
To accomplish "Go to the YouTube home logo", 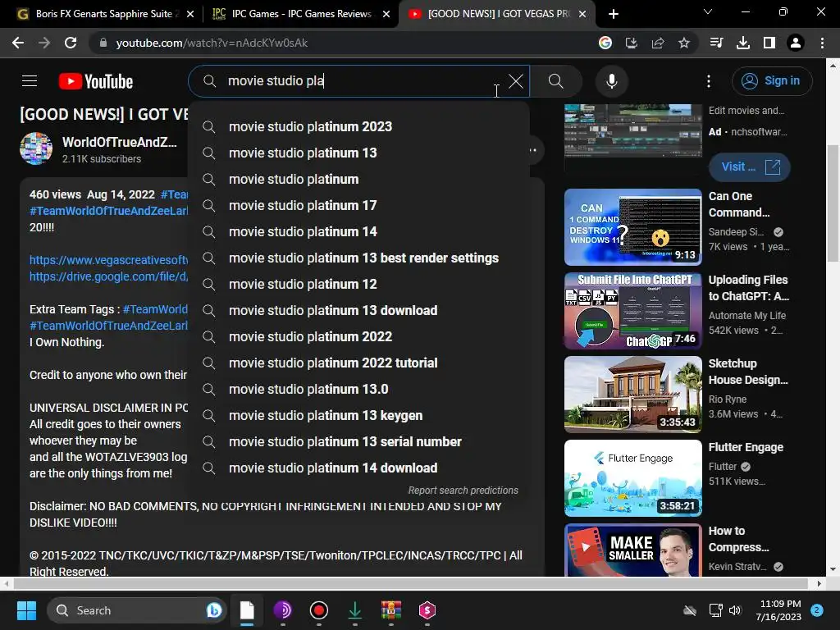I will (96, 81).
